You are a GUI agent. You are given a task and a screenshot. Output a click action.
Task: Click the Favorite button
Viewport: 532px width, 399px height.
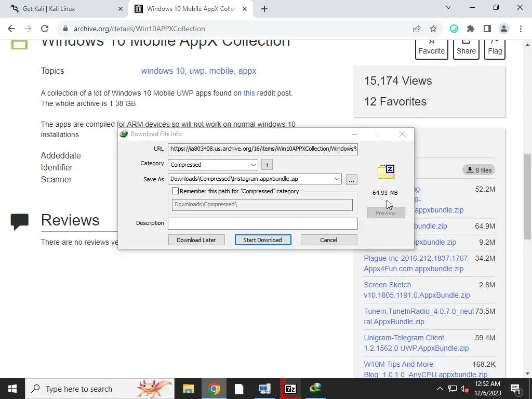click(432, 49)
